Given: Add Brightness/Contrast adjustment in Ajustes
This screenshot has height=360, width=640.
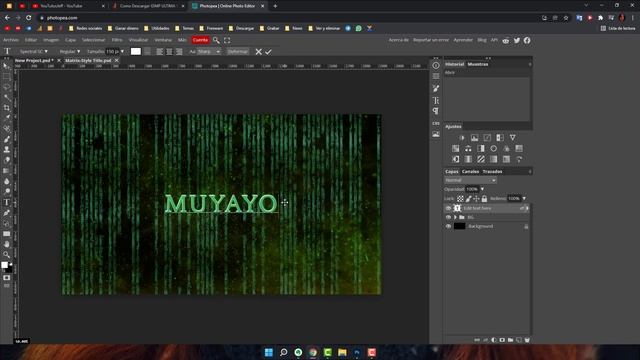Looking at the screenshot, I should pos(462,138).
